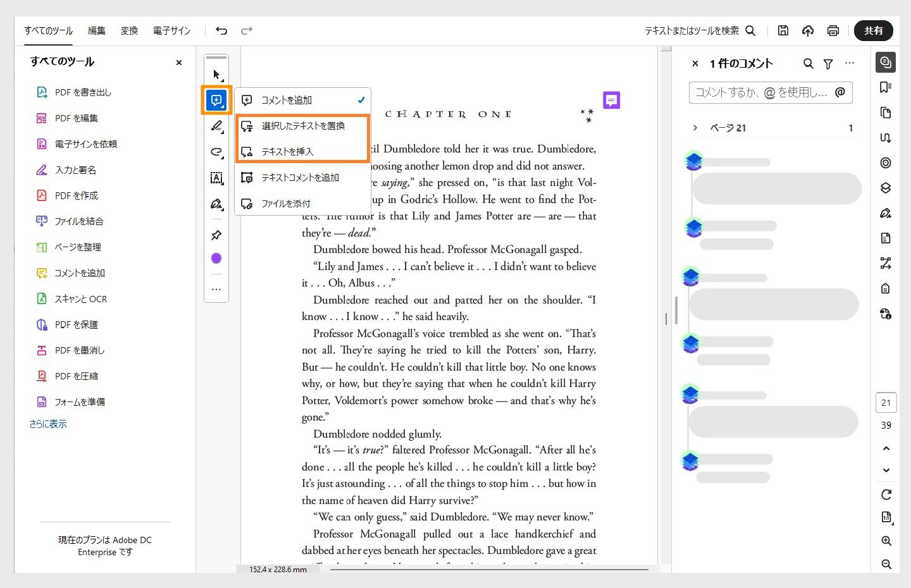Click the undo arrow

pos(221,30)
